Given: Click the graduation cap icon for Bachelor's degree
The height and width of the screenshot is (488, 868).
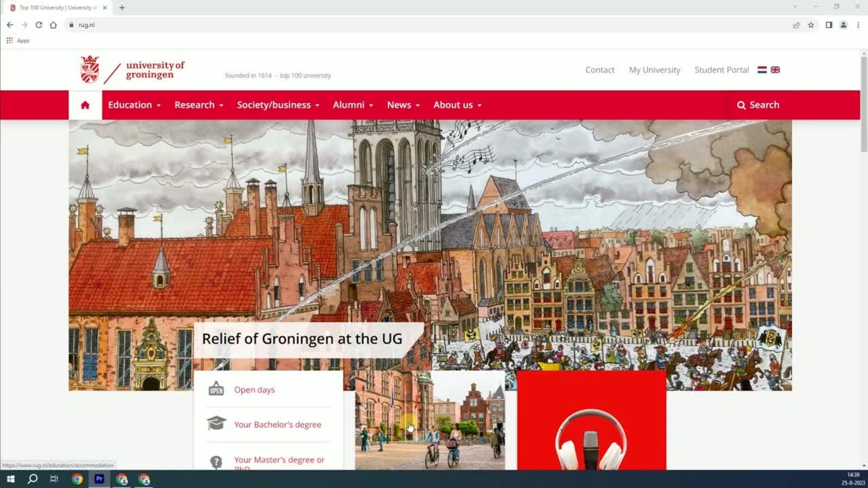Looking at the screenshot, I should tap(216, 423).
